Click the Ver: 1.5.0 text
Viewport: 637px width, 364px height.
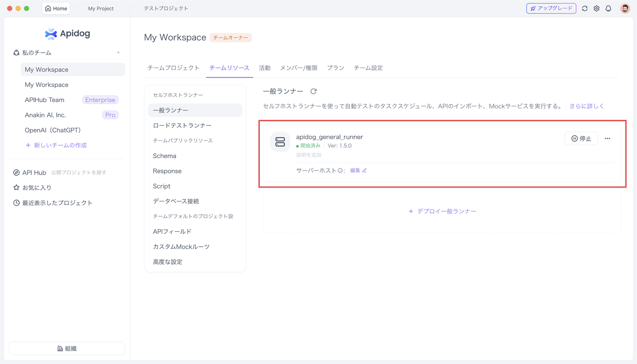[x=339, y=146]
